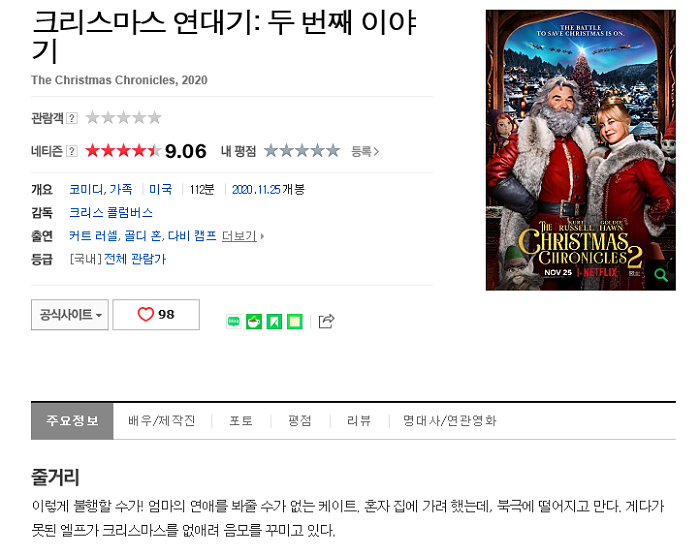Click 등록 to submit my rating

click(365, 152)
